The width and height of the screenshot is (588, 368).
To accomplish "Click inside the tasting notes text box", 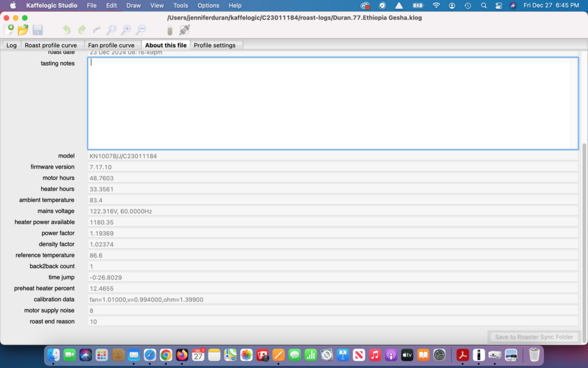I will [332, 103].
